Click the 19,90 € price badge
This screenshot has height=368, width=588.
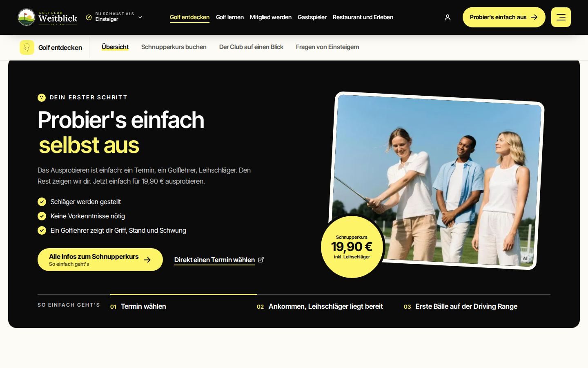(352, 247)
